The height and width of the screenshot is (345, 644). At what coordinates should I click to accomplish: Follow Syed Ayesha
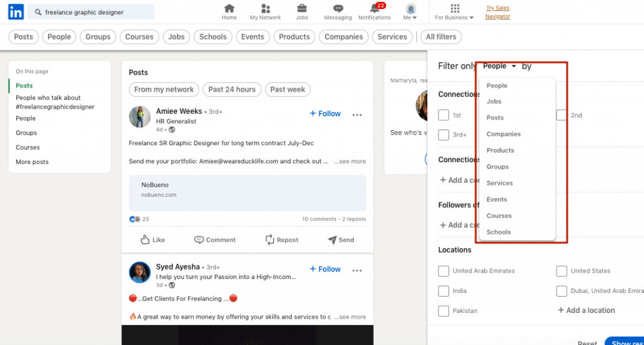[x=325, y=269]
